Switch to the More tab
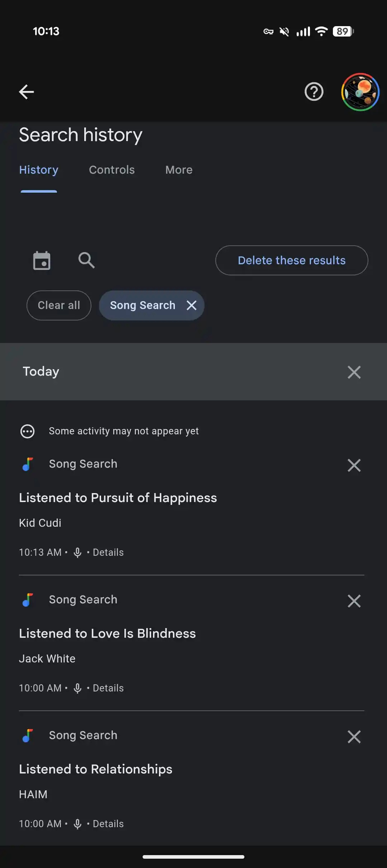This screenshot has width=387, height=868. tap(179, 170)
